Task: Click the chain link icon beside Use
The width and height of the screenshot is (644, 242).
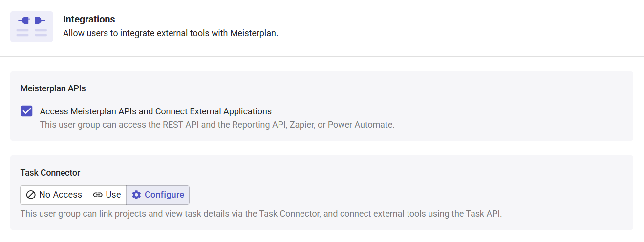Action: click(x=98, y=195)
